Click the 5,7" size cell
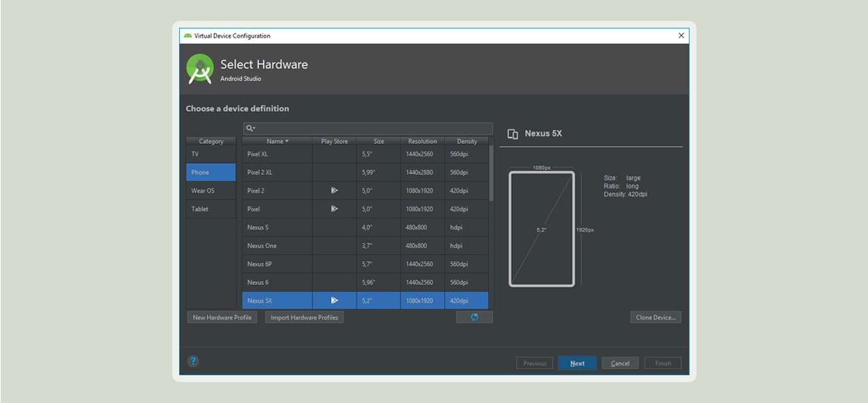 click(x=378, y=264)
